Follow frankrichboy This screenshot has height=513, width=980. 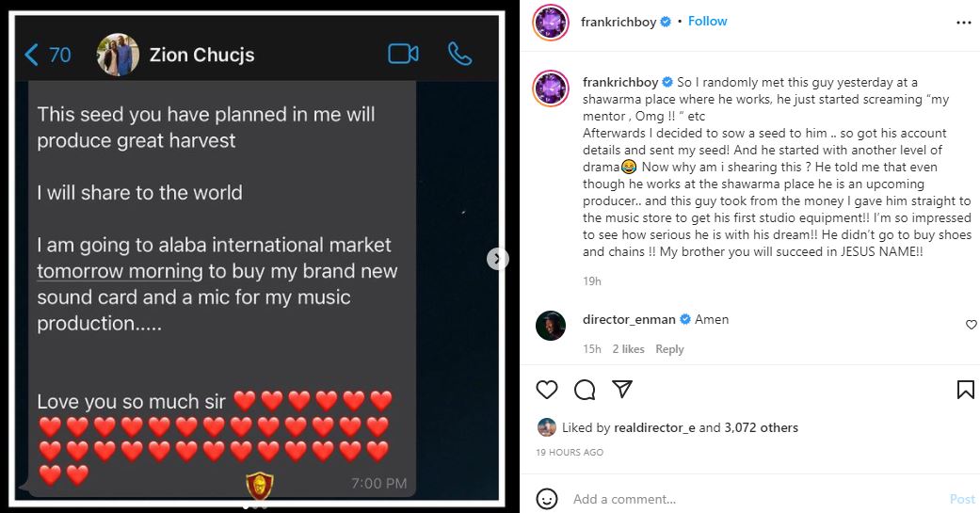coord(707,21)
